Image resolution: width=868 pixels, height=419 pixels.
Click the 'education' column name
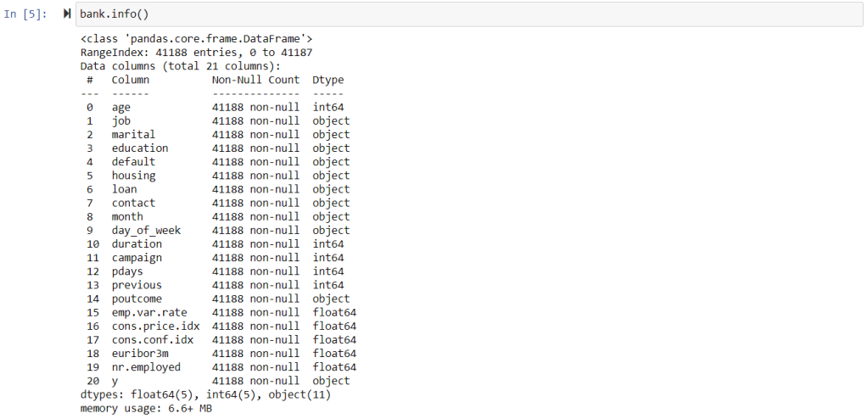pyautogui.click(x=139, y=148)
